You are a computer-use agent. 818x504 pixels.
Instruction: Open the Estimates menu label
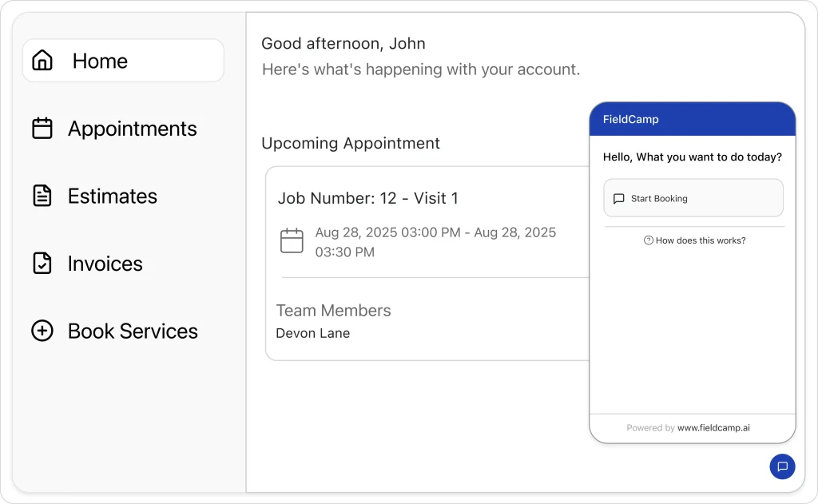click(113, 196)
